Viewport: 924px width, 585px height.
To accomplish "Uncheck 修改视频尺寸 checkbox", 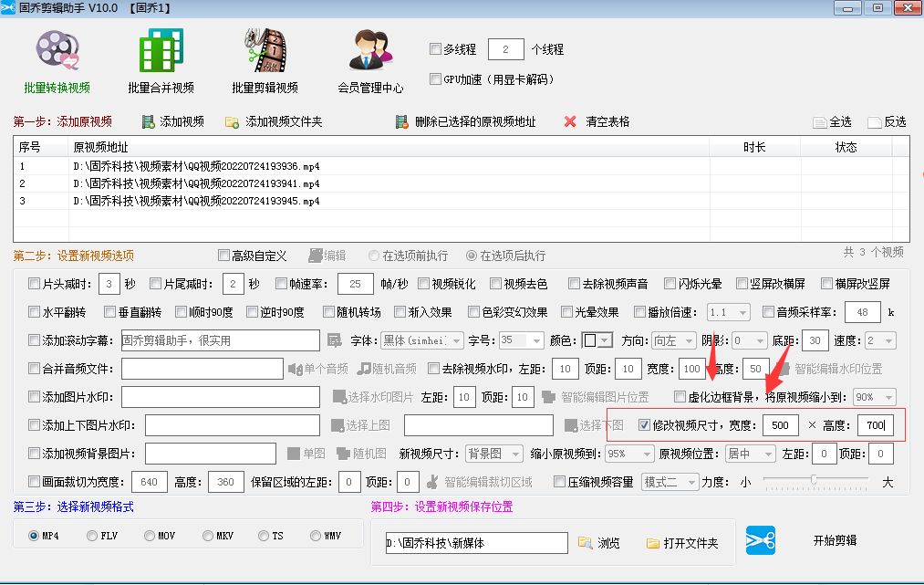I will coord(644,425).
